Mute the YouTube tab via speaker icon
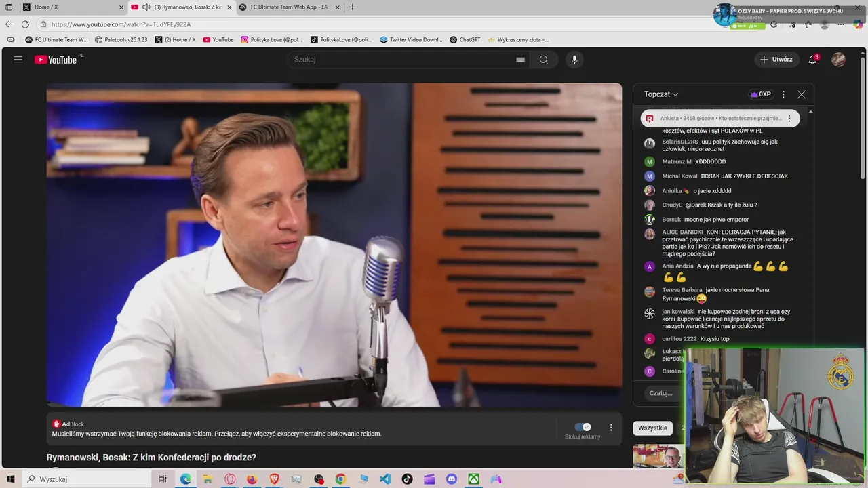868x488 pixels. [x=146, y=7]
